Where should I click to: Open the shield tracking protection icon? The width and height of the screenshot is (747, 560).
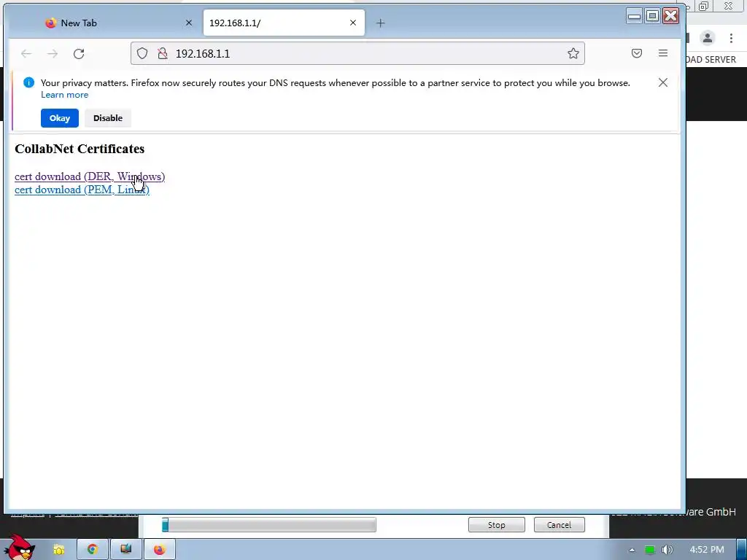(x=142, y=53)
